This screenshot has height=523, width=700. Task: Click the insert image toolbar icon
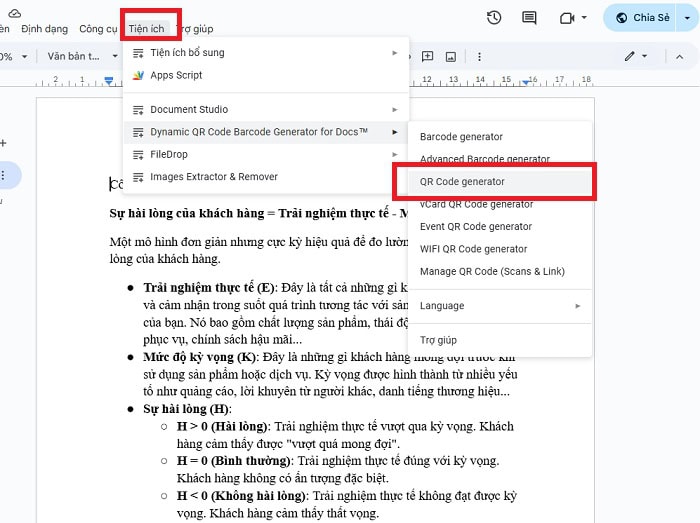click(451, 57)
